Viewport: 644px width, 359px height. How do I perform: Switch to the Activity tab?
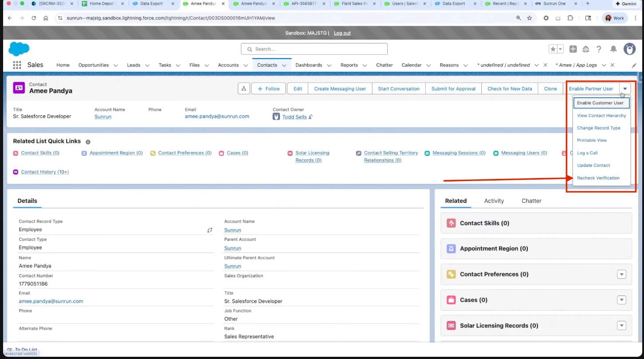(x=494, y=201)
